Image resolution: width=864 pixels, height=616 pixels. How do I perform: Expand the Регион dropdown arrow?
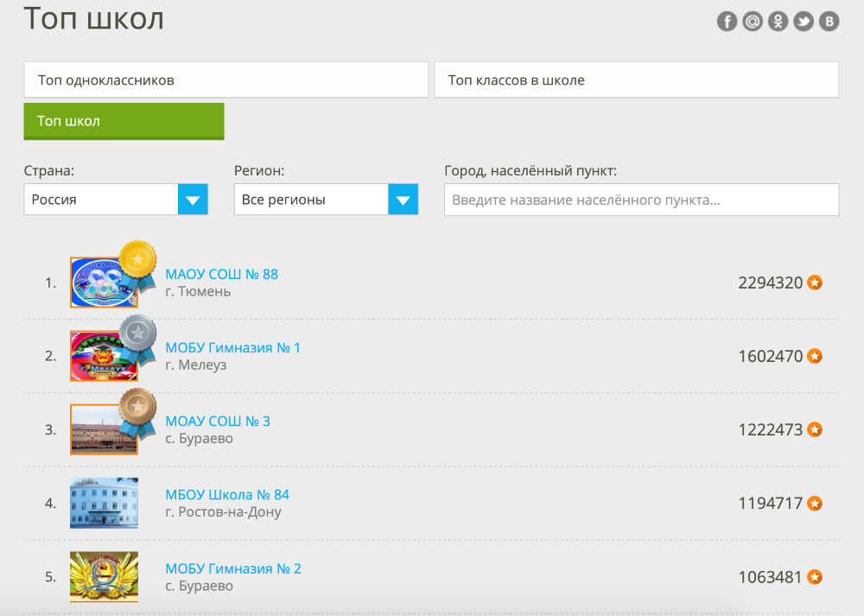[403, 200]
